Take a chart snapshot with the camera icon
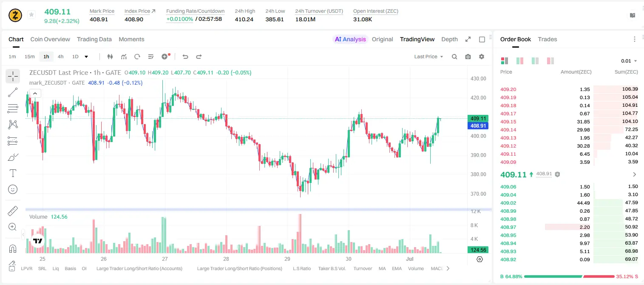Image resolution: width=644 pixels, height=285 pixels. (468, 57)
